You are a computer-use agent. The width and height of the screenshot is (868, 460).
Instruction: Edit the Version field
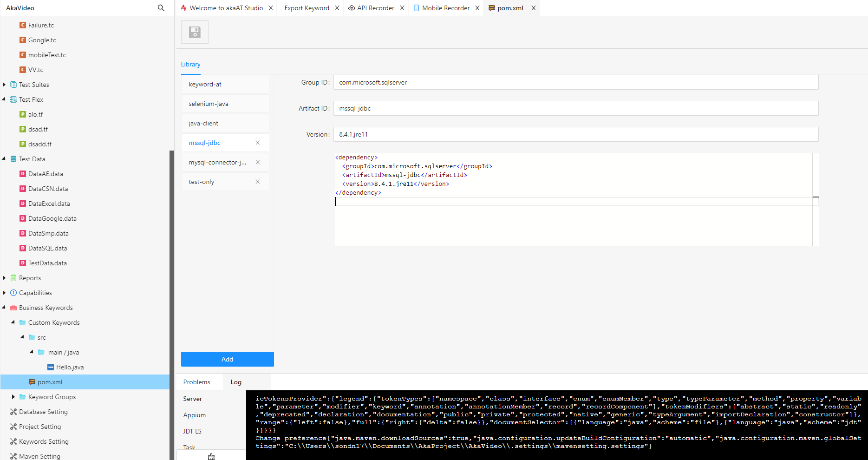pos(576,134)
